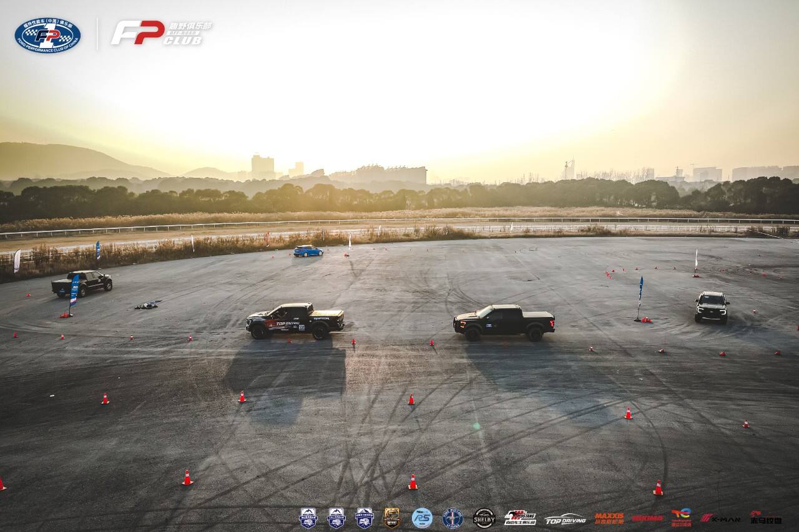Click the Ford Performance Club of China oval logo
This screenshot has width=799, height=532.
click(47, 35)
